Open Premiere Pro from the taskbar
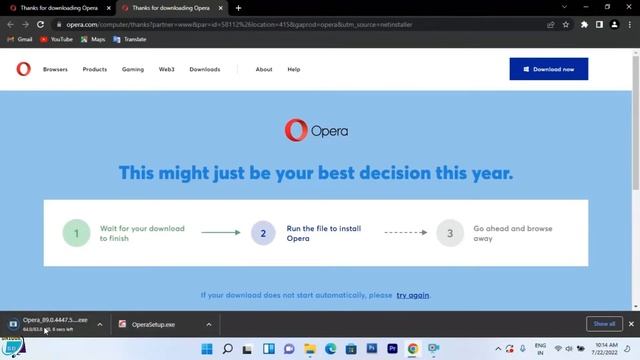Viewport: 640px width, 360px height. pyautogui.click(x=392, y=348)
